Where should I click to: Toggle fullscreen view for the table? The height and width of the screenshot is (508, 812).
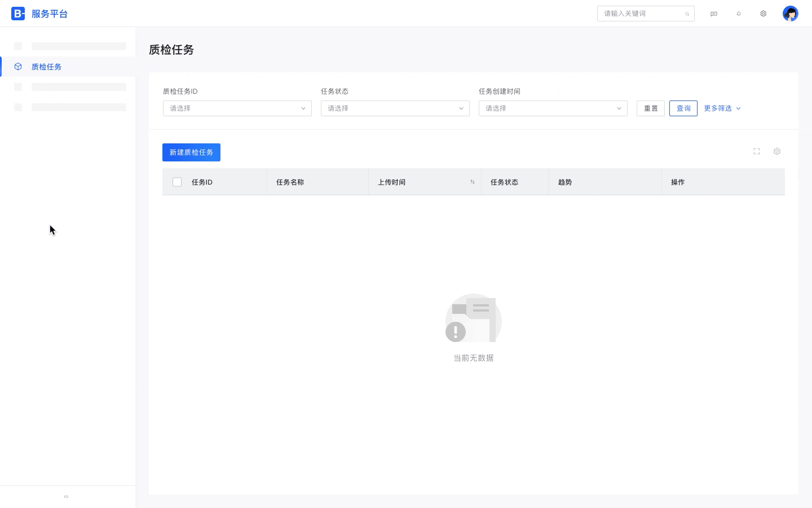757,151
